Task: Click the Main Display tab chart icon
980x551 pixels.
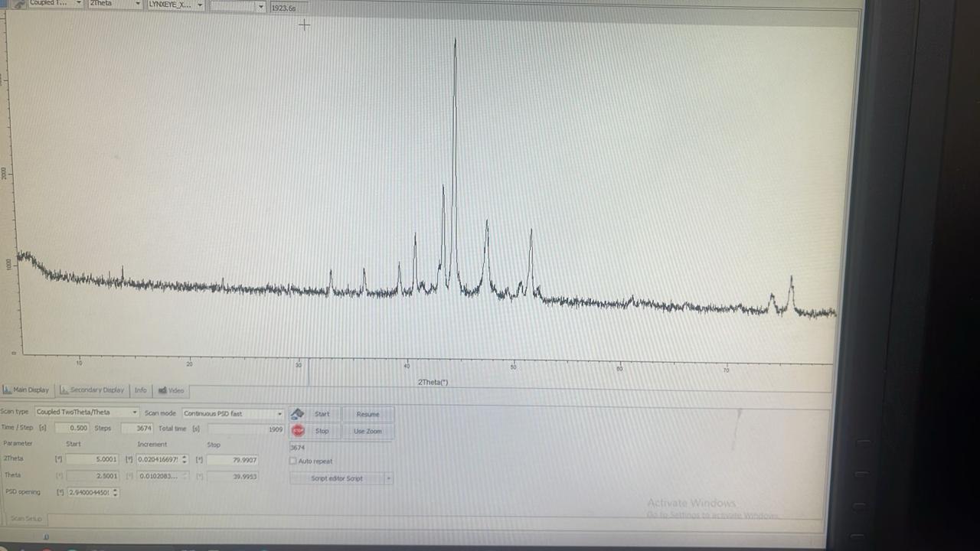Action: (7, 390)
